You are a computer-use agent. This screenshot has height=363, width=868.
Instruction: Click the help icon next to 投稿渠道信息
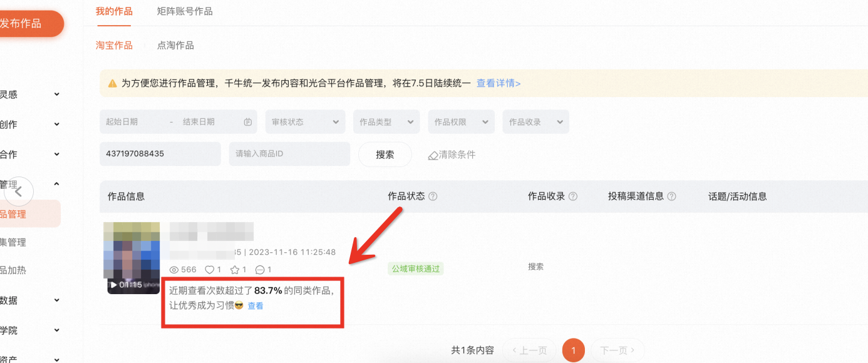pos(671,197)
